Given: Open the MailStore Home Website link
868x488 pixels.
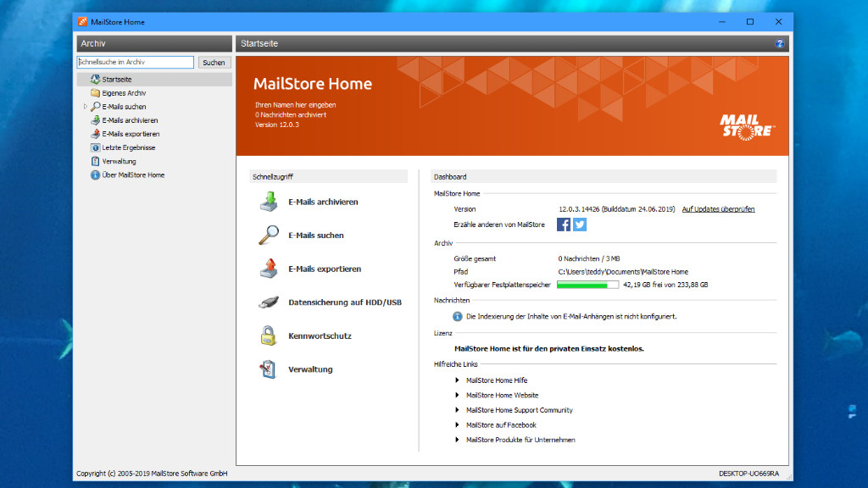Looking at the screenshot, I should click(x=502, y=396).
